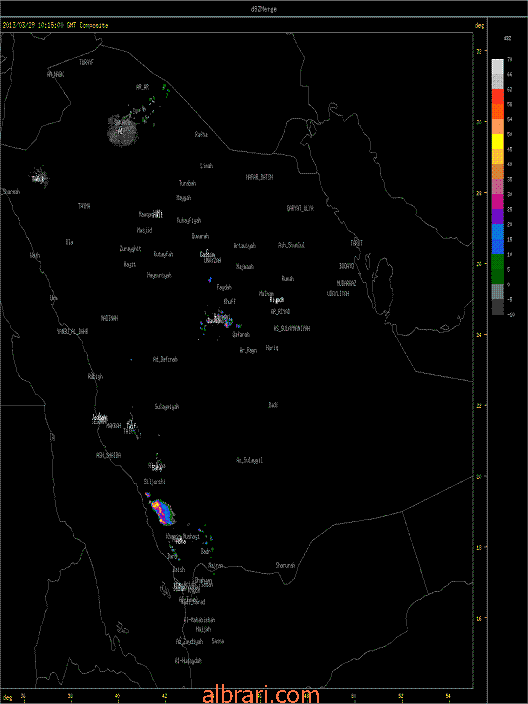Choose the dark green 5 dBZ swatch
The height and width of the screenshot is (704, 528).
click(x=497, y=276)
